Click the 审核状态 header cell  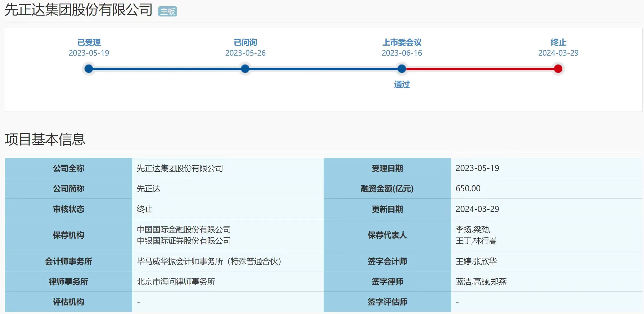point(68,209)
